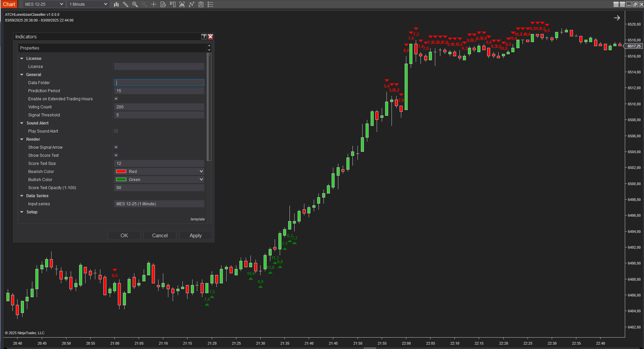Screen dimensions: 644x349
Task: Click the Chart tab label
Action: (x=9, y=4)
